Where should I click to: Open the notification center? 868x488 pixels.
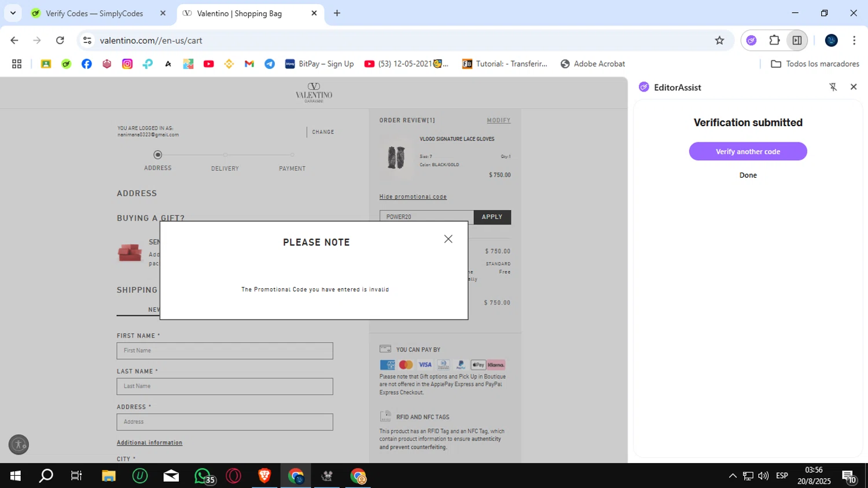pyautogui.click(x=849, y=476)
